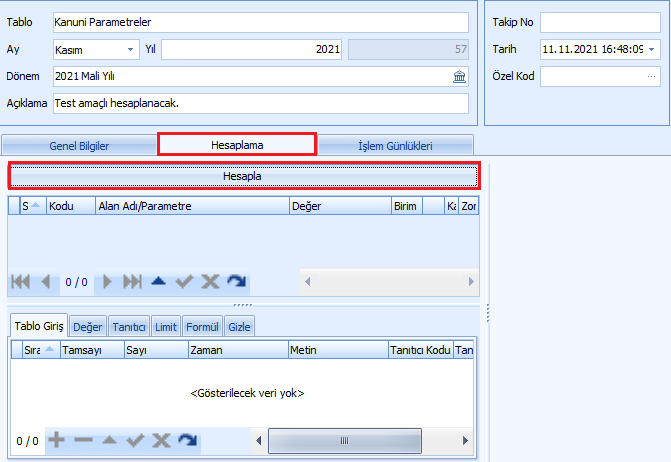Select the Formül sub-tab
Screen dimensions: 671x462
coord(202,327)
